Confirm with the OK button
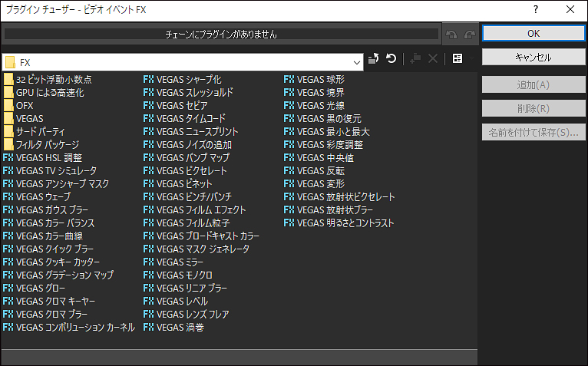 pyautogui.click(x=533, y=33)
